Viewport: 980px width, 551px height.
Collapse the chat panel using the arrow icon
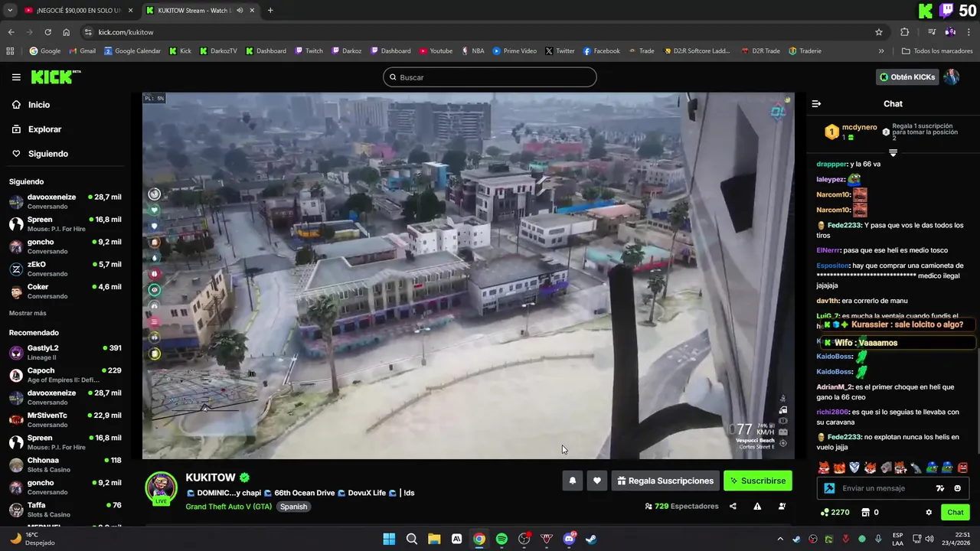[x=816, y=103]
